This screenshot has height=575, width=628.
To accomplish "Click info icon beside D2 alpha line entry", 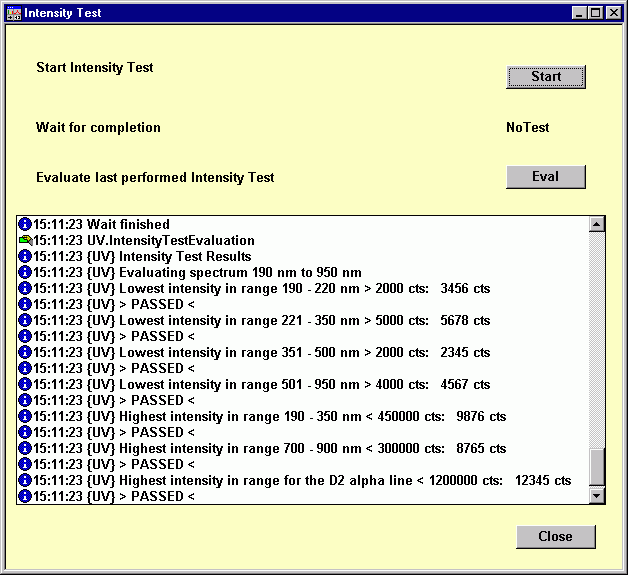I will tap(25, 481).
